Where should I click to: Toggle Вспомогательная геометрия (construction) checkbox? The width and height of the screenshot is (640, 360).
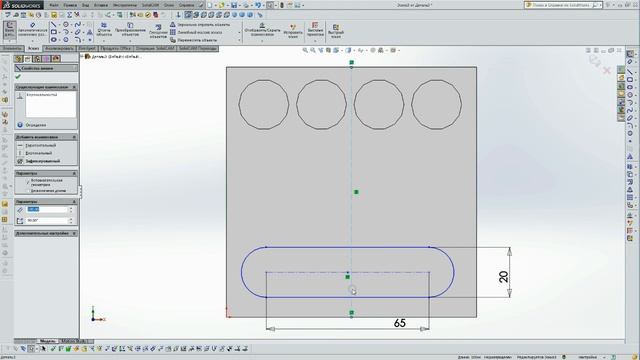[28, 182]
